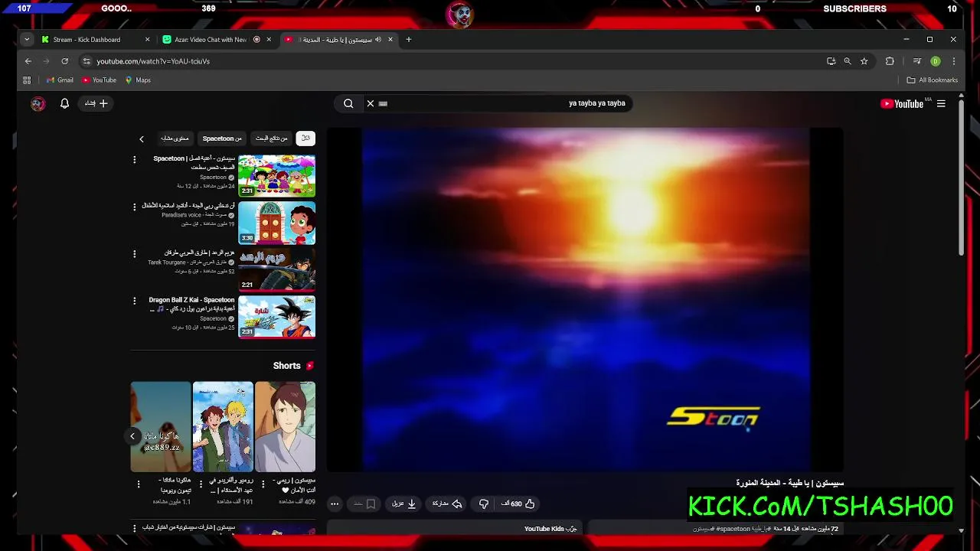Image resolution: width=980 pixels, height=551 pixels.
Task: Select the 'محتوى مشابه' filter chip
Action: 175,139
